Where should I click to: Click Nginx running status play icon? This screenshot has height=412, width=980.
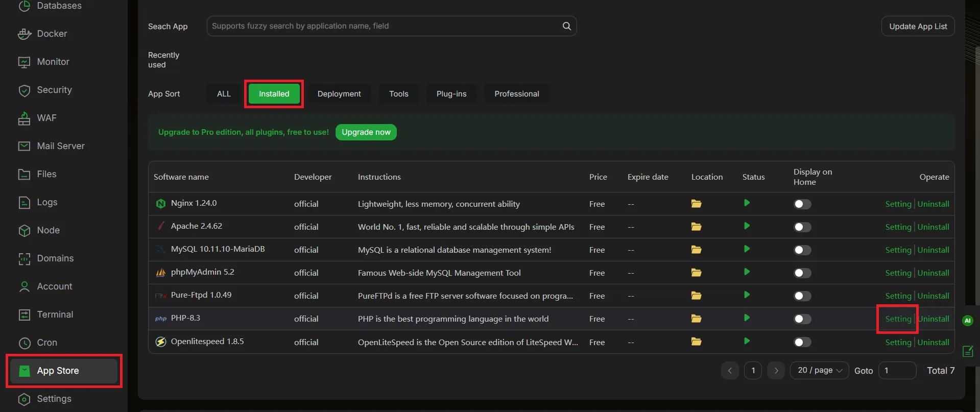coord(747,203)
